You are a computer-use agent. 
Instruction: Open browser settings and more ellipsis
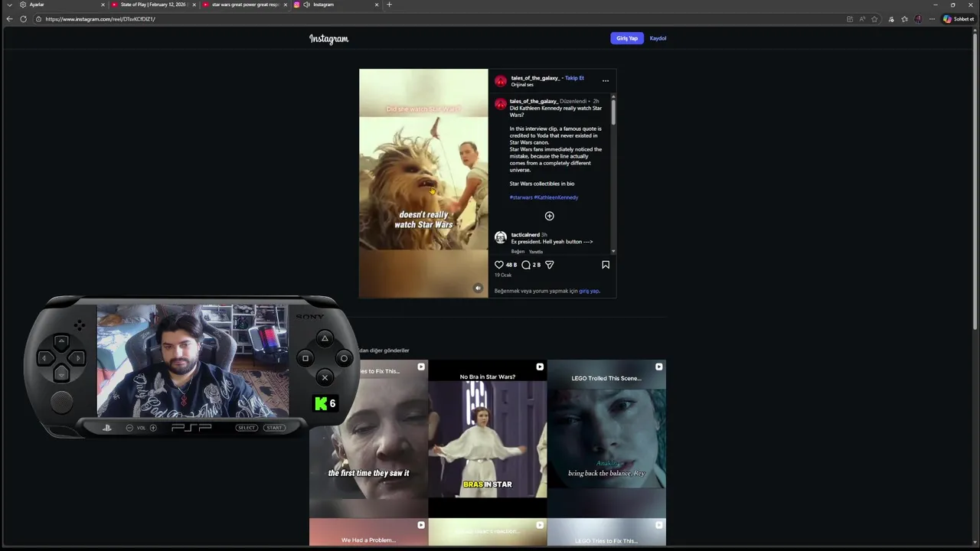pos(932,19)
